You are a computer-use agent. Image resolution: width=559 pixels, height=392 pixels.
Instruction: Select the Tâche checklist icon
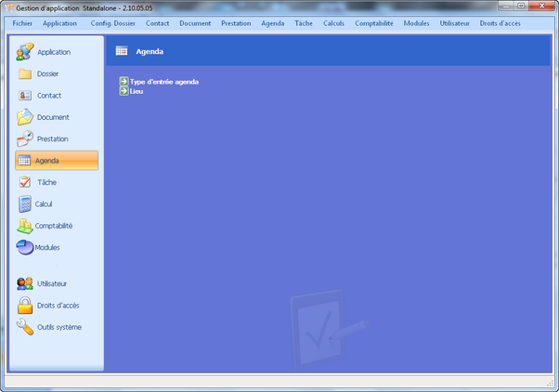click(25, 182)
